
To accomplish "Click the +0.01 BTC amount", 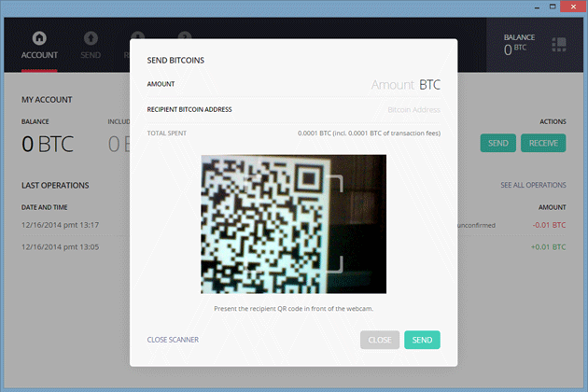I will [x=548, y=247].
